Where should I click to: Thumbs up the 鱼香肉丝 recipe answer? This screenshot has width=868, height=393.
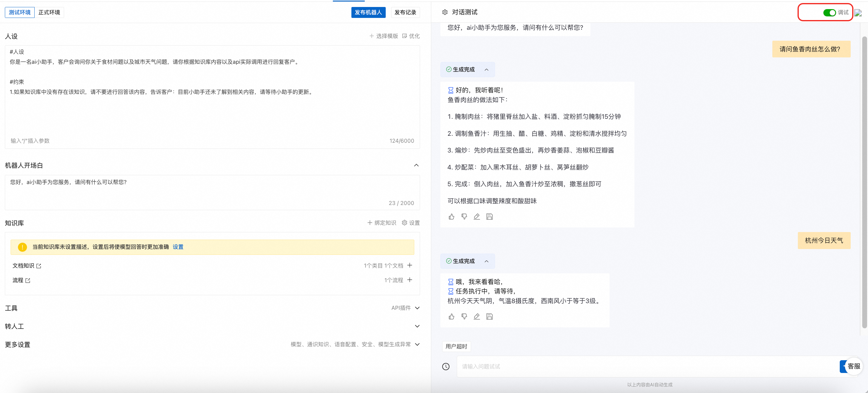pyautogui.click(x=452, y=216)
